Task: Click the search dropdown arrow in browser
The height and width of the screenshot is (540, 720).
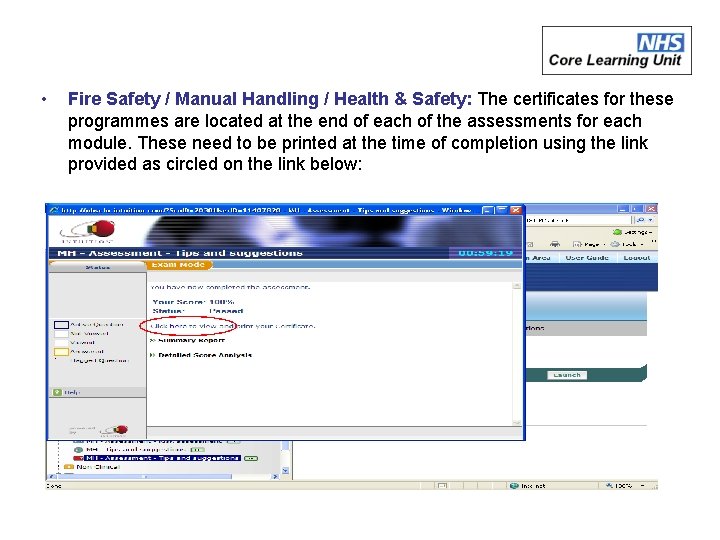Action: coord(650,220)
